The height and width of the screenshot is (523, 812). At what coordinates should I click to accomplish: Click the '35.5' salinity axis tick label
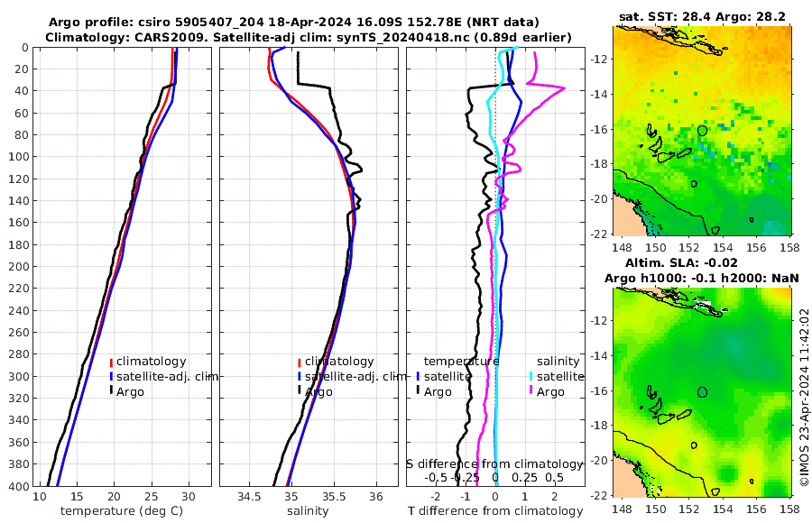(x=334, y=497)
